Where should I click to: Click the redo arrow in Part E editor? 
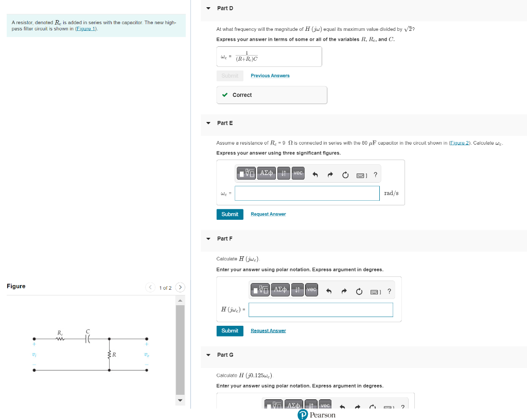point(329,174)
